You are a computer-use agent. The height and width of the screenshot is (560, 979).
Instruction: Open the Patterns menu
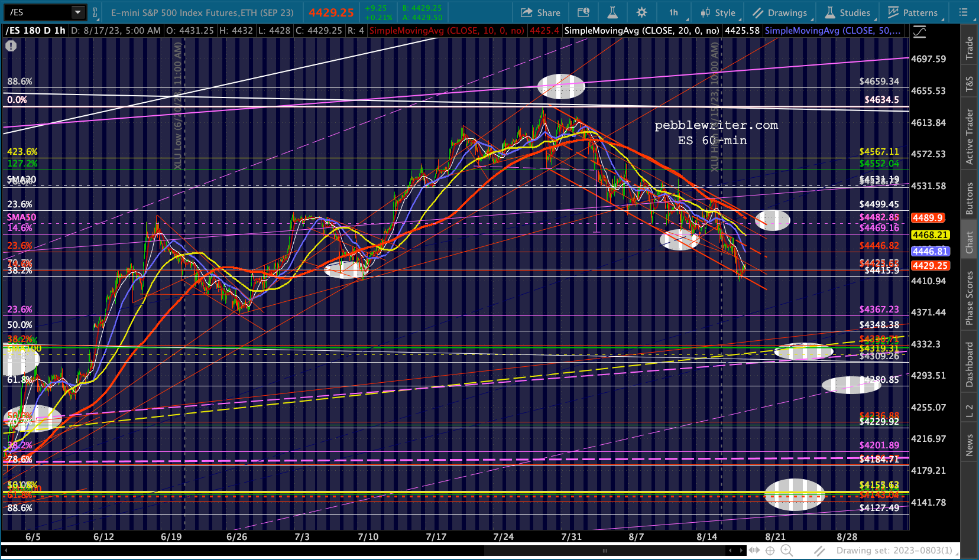913,12
